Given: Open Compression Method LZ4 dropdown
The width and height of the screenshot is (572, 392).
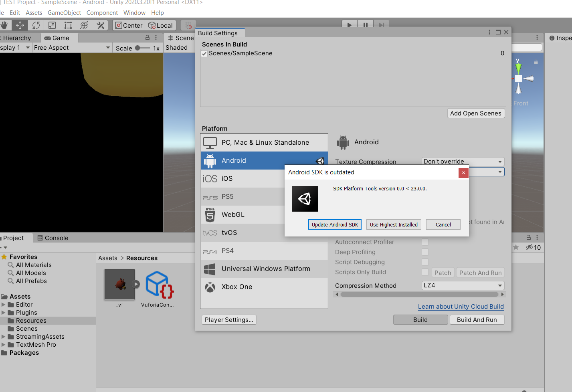Looking at the screenshot, I should click(x=463, y=285).
